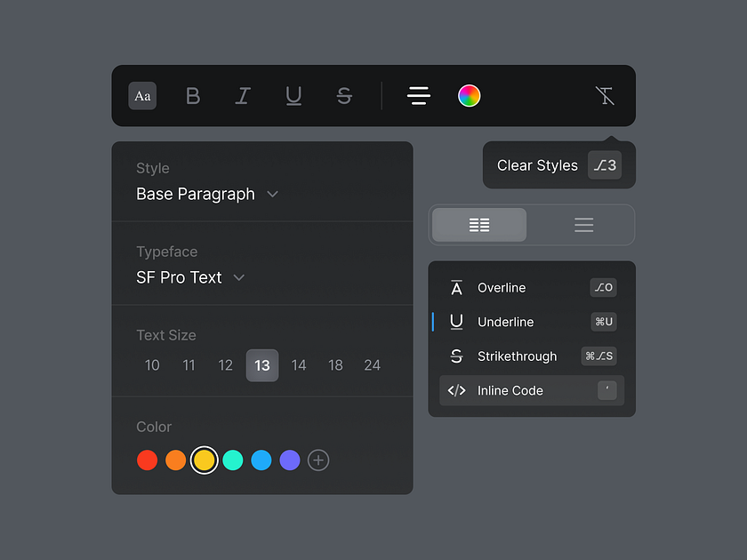Viewport: 747px width, 560px height.
Task: Switch to the two-column layout toggle
Action: point(479,225)
